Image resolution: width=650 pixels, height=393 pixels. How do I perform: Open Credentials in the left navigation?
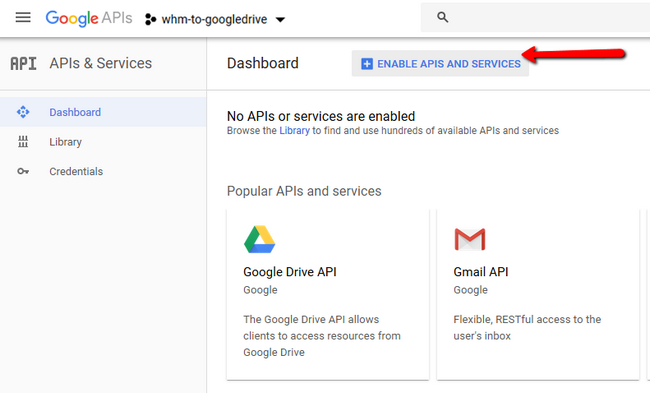[76, 171]
